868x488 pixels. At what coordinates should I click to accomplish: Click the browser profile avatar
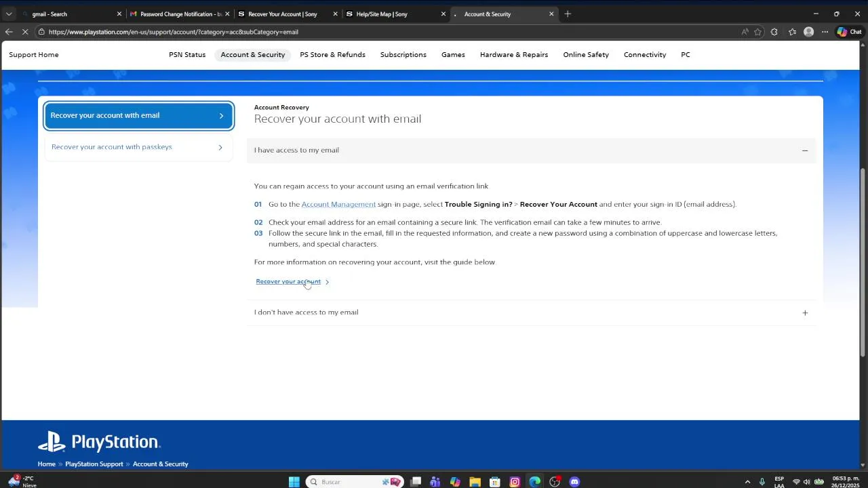click(x=808, y=32)
